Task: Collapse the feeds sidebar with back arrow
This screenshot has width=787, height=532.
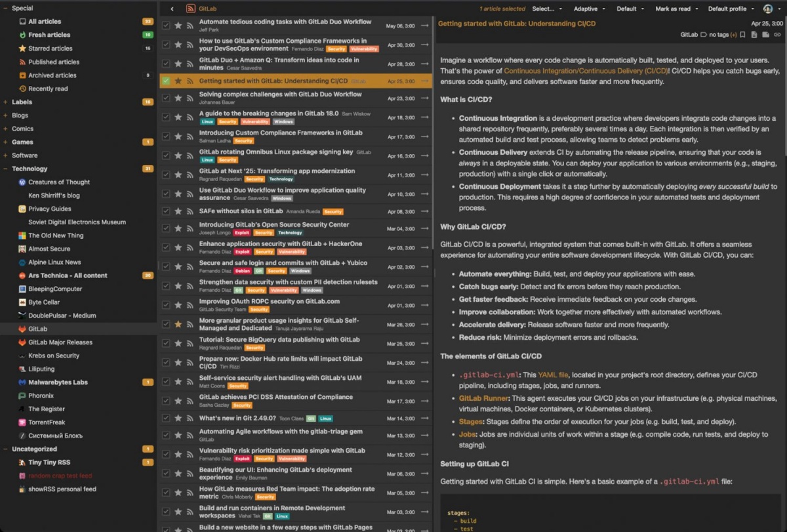Action: click(x=172, y=9)
